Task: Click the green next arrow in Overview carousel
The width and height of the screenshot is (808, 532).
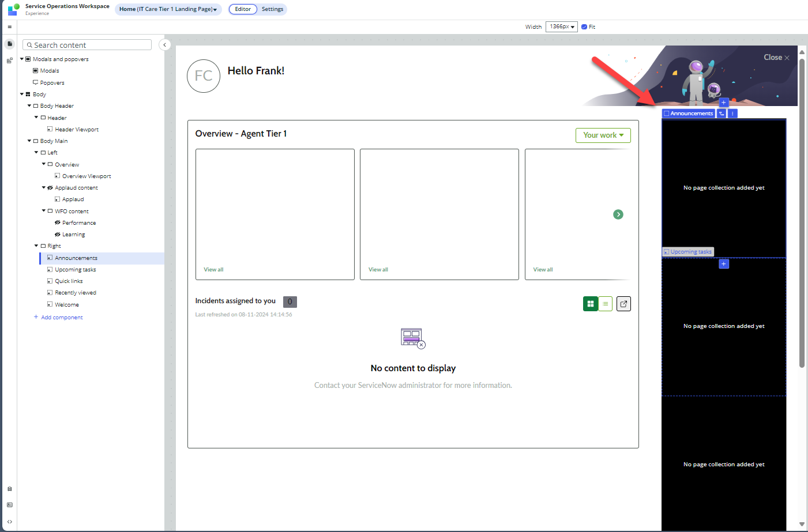Action: click(618, 214)
